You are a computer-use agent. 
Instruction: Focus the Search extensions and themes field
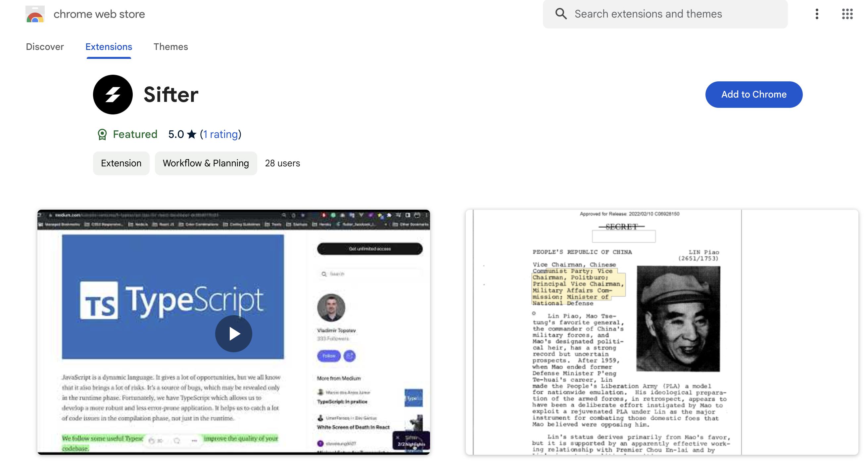pos(665,14)
